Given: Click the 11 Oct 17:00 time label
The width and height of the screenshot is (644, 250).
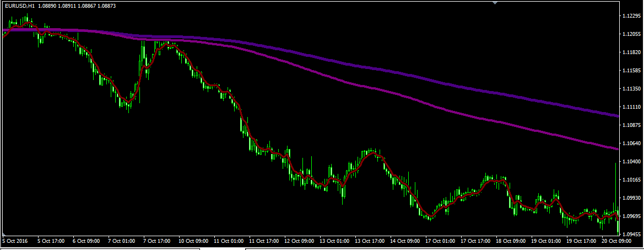Looking at the screenshot, I should 263,241.
